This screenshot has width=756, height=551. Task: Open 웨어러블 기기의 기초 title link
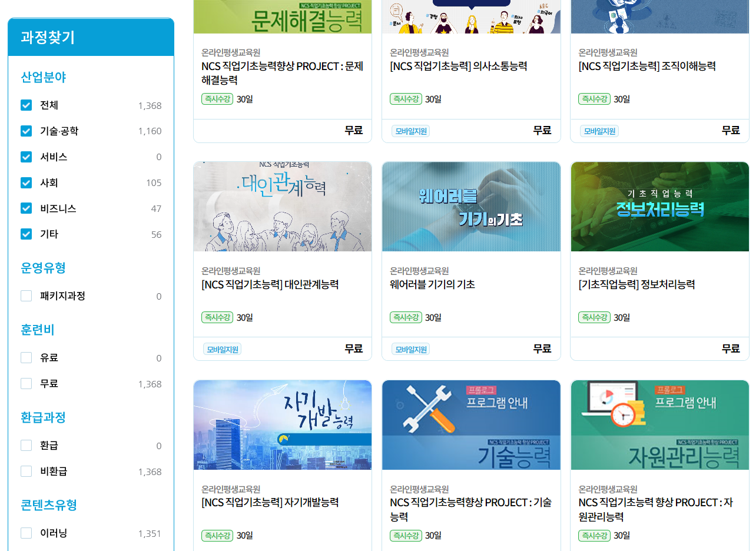point(433,284)
